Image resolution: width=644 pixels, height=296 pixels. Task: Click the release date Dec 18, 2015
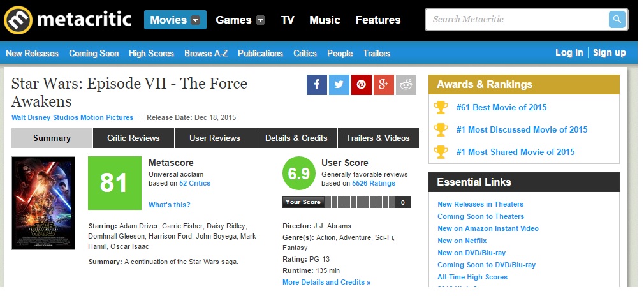(x=216, y=117)
